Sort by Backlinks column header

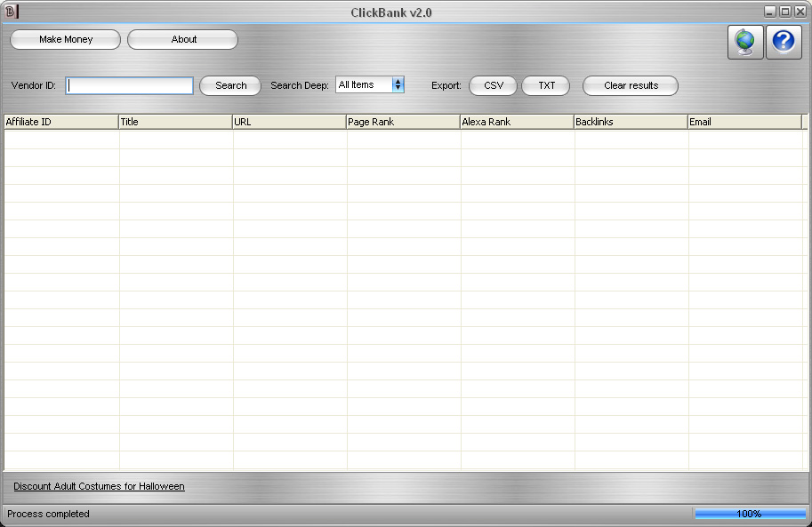pos(631,122)
